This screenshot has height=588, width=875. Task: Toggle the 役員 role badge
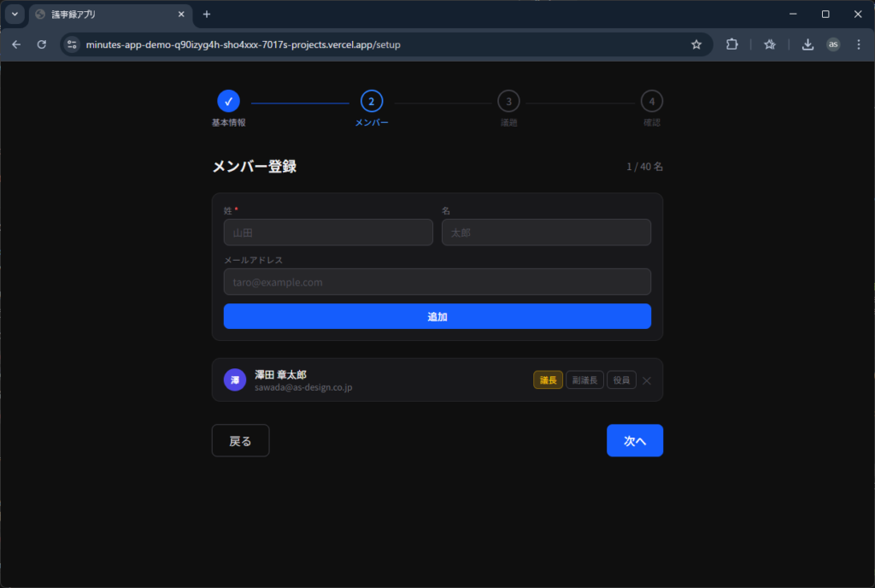(x=621, y=380)
